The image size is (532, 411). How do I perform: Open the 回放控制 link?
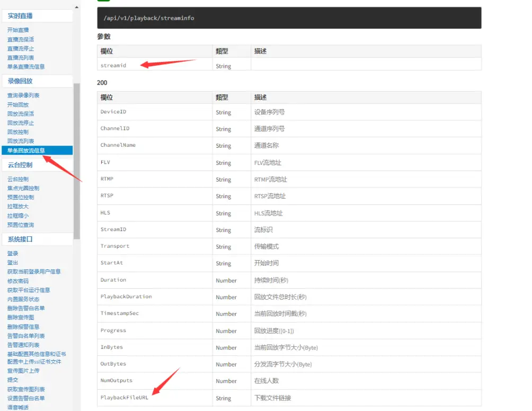coord(18,132)
